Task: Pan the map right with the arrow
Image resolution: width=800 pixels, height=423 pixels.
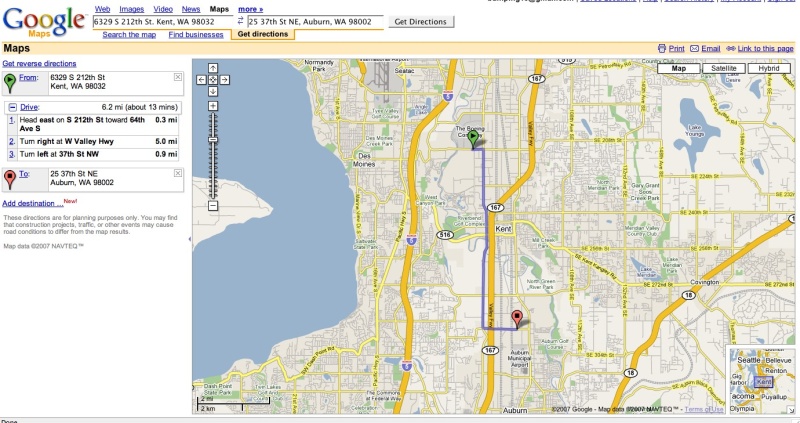Action: (224, 80)
